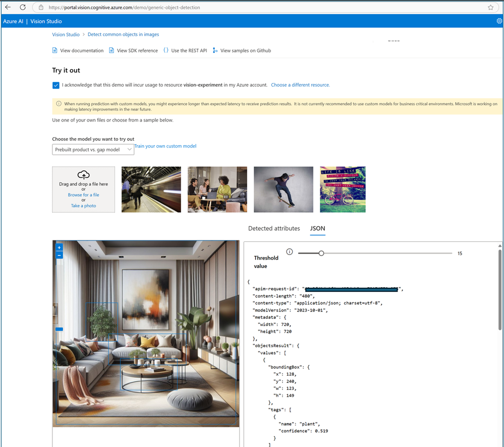Click "modelVersion": "2023-10-01" JSON line

tap(290, 310)
